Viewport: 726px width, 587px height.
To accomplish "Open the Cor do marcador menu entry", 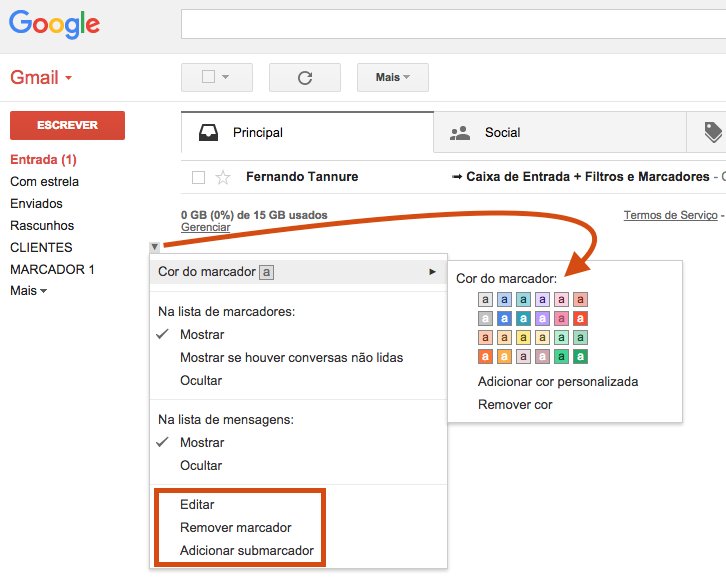I will [299, 272].
